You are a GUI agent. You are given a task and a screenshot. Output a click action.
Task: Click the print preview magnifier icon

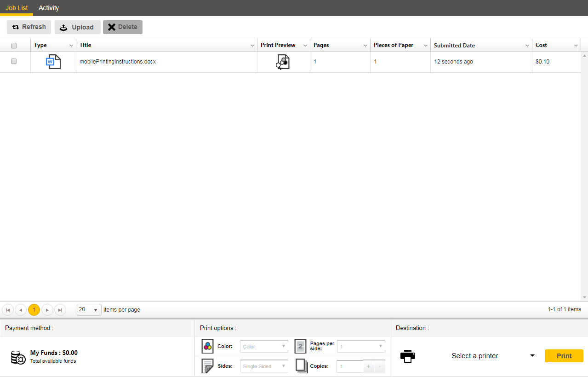[283, 62]
